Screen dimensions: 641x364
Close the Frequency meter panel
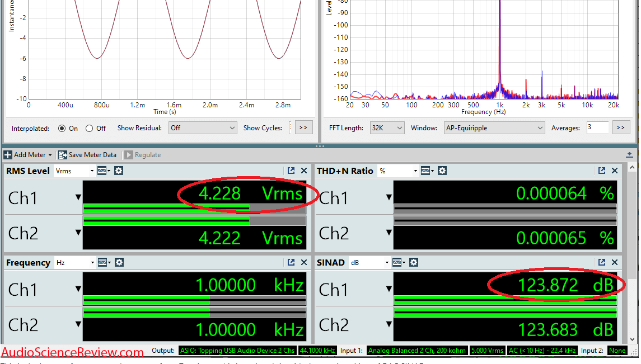(304, 262)
